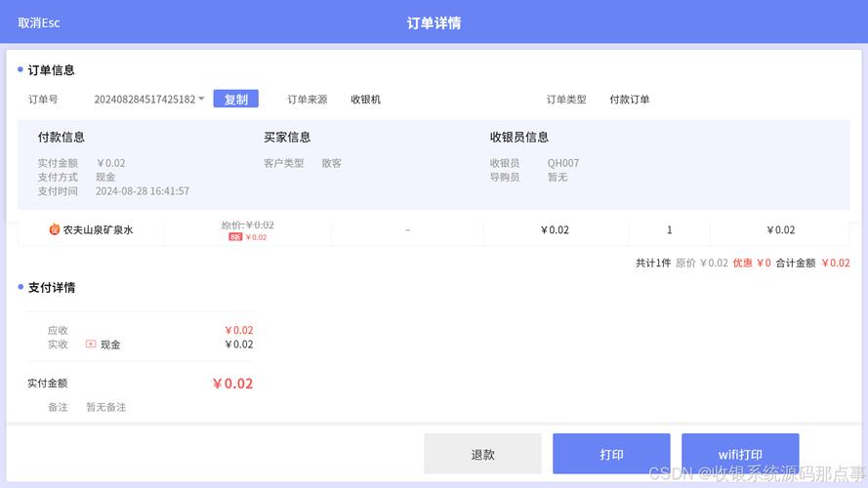Screen dimensions: 868x488
Task: Click the orange flame icon beside 农夫山泉矿泉水
Action: [x=55, y=229]
